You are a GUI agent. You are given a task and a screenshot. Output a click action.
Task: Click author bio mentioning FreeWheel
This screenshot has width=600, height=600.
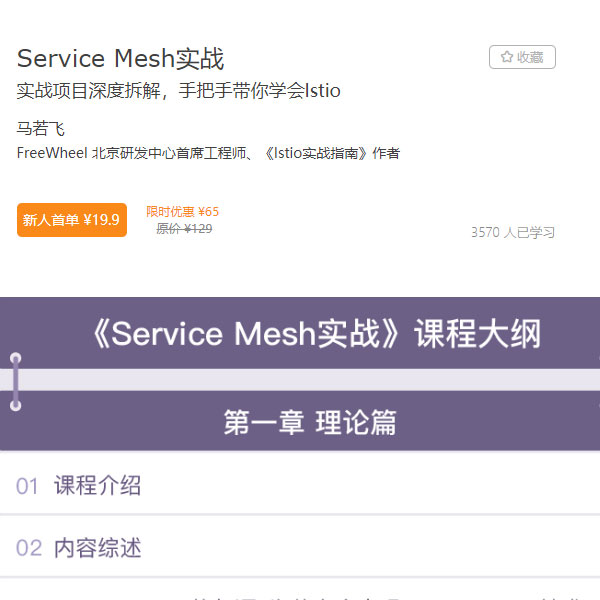pyautogui.click(x=208, y=153)
